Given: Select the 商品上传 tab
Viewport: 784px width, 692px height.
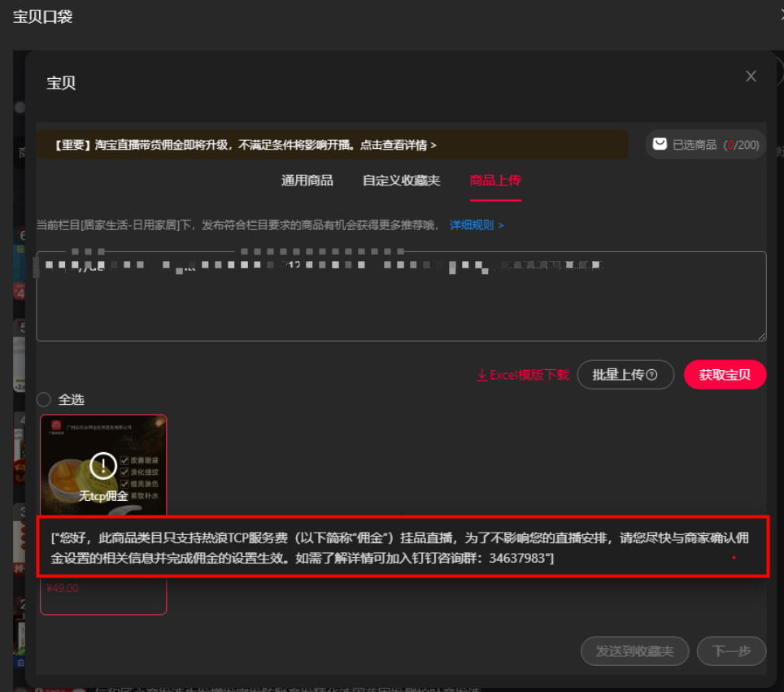Looking at the screenshot, I should click(x=495, y=181).
